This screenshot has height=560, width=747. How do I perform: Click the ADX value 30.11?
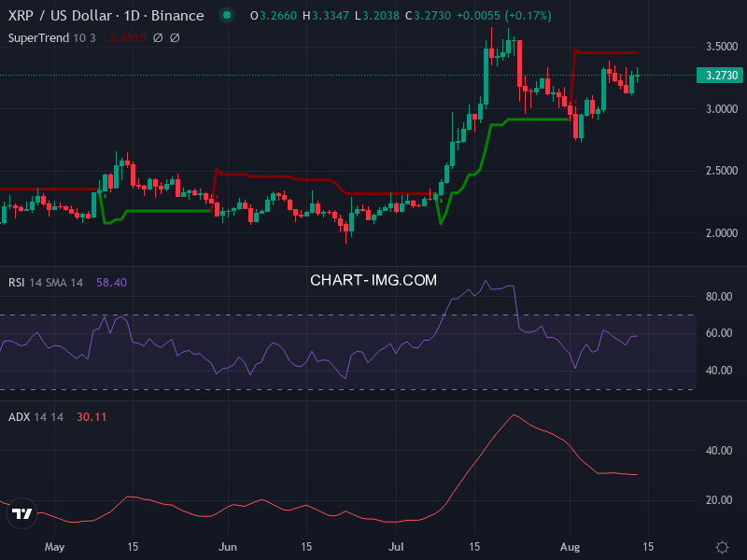(x=92, y=417)
